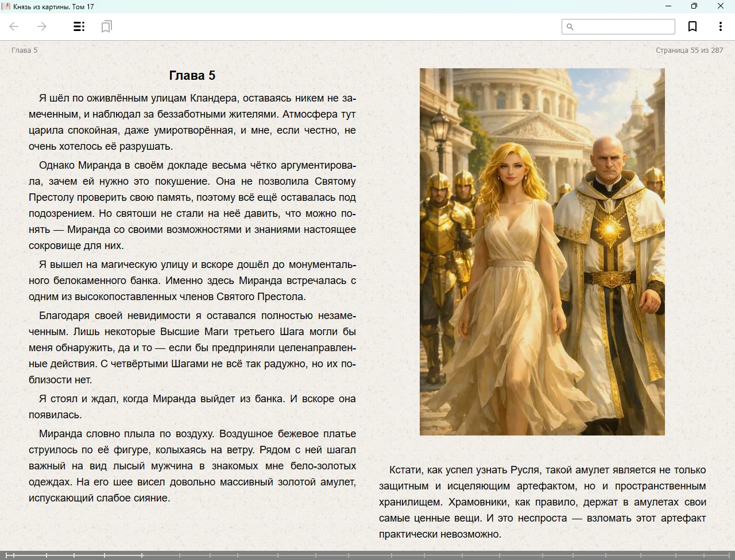Click the illustration of Miranda and priest

coord(542,251)
